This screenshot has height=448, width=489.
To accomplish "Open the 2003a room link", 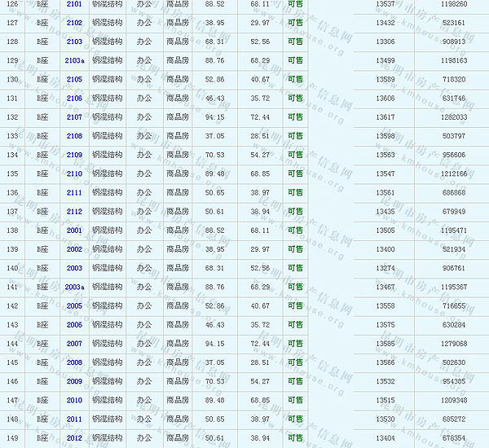I will (x=74, y=288).
